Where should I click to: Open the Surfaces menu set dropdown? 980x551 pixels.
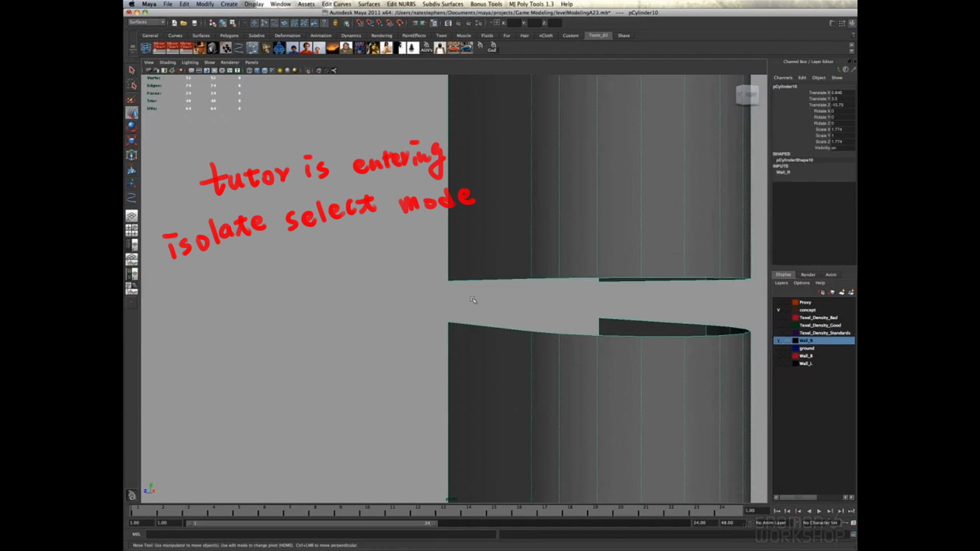click(147, 22)
